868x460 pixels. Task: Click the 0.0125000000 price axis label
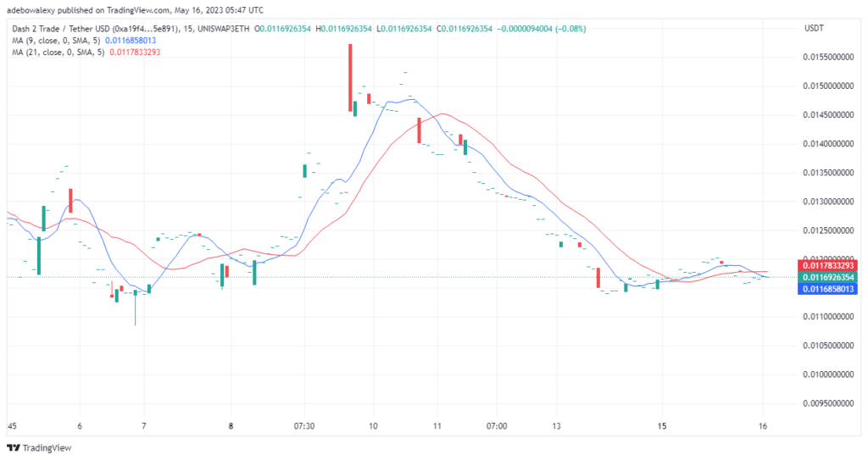coord(828,230)
